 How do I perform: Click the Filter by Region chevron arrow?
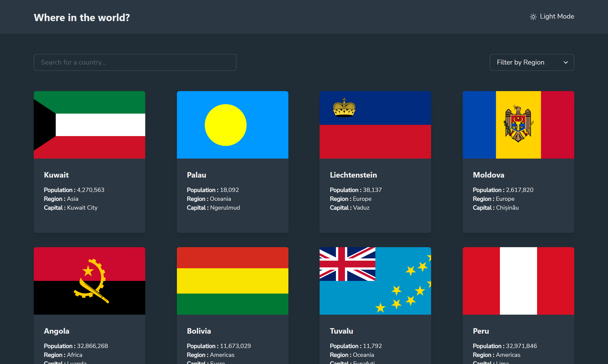[566, 63]
